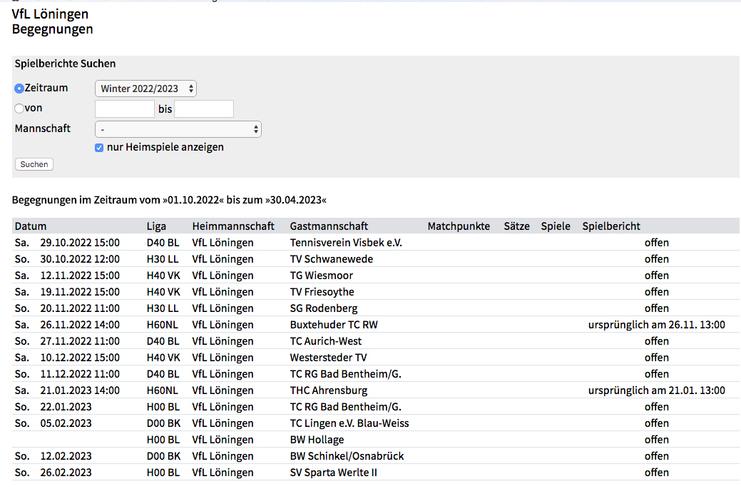This screenshot has width=741, height=494.
Task: Select the 'von' date range radio button
Action: click(19, 109)
